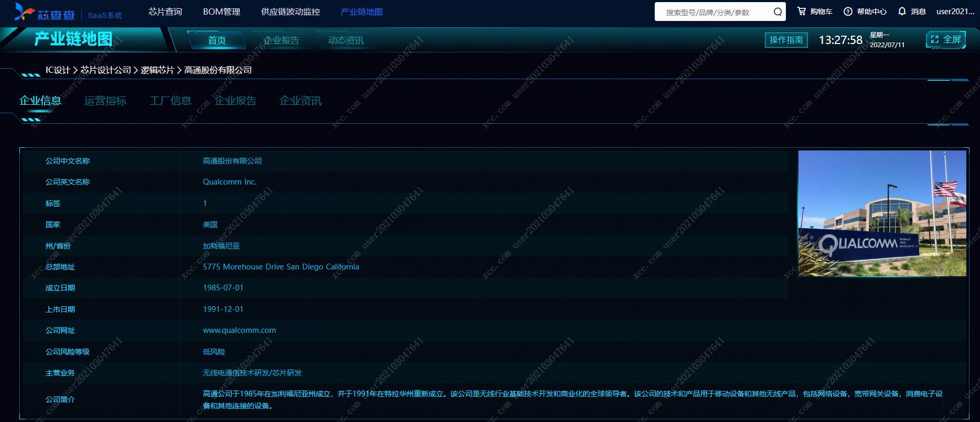The width and height of the screenshot is (980, 422).
Task: Click the 主营业务 label
Action: point(60,373)
